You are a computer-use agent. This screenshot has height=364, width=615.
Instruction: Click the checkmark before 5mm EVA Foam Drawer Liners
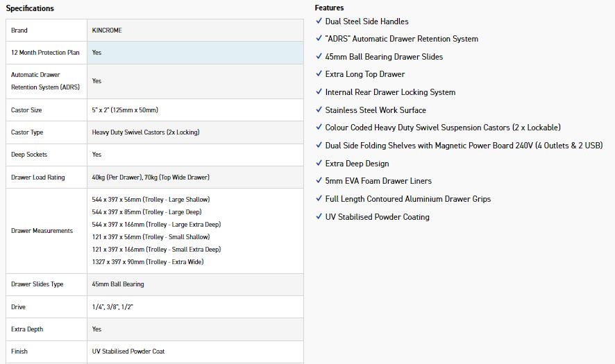[x=319, y=181]
